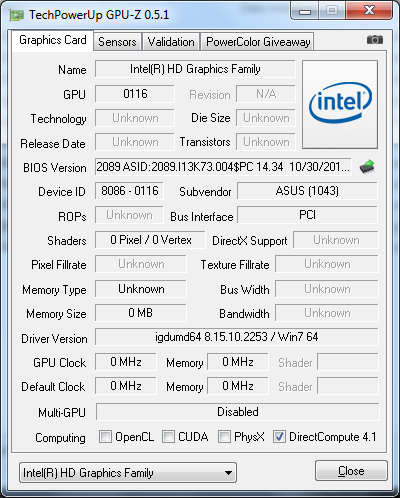Click the Shader field in GPU Clock row
This screenshot has height=498, width=400.
pos(348,362)
